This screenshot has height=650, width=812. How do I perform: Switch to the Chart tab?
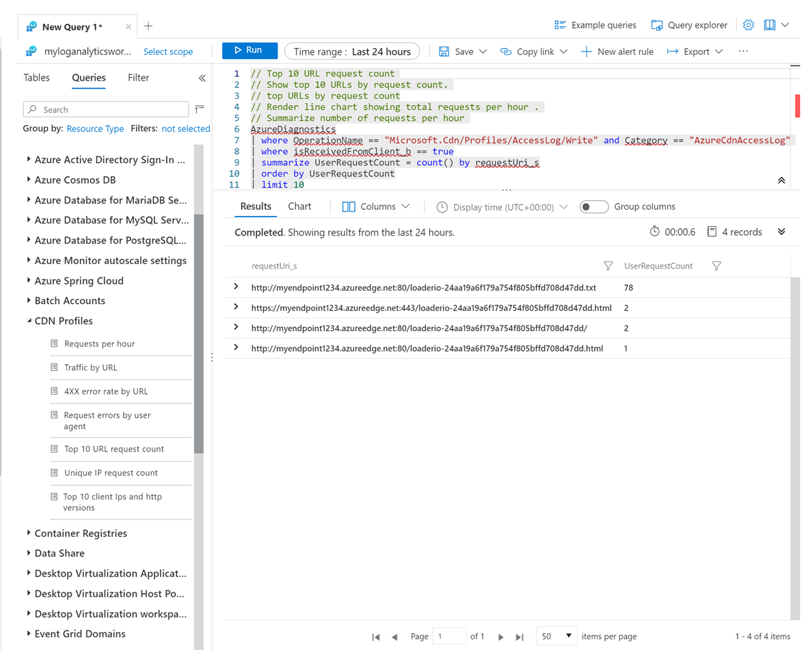click(x=300, y=207)
